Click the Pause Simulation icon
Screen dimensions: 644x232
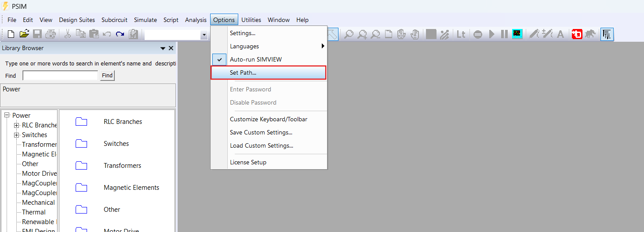point(504,34)
